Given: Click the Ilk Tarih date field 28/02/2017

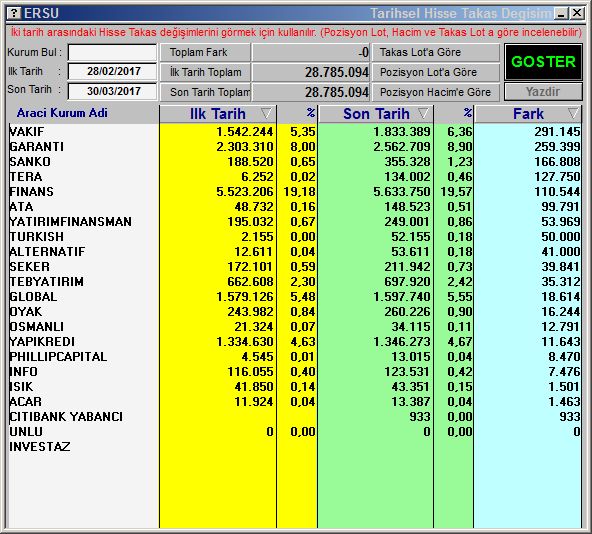Looking at the screenshot, I should tap(112, 72).
